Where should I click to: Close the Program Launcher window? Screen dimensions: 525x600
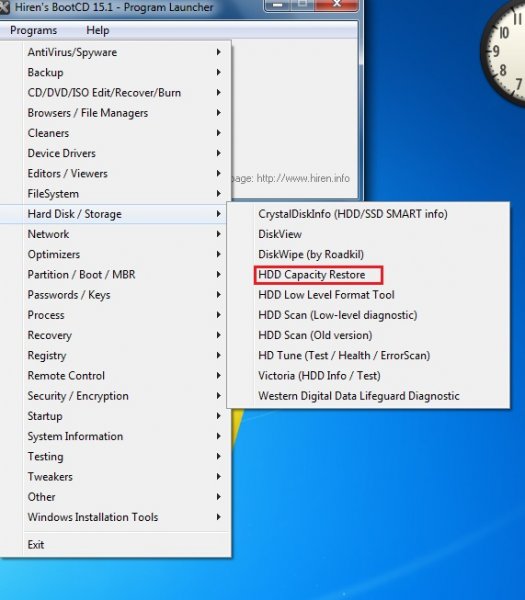click(x=337, y=5)
